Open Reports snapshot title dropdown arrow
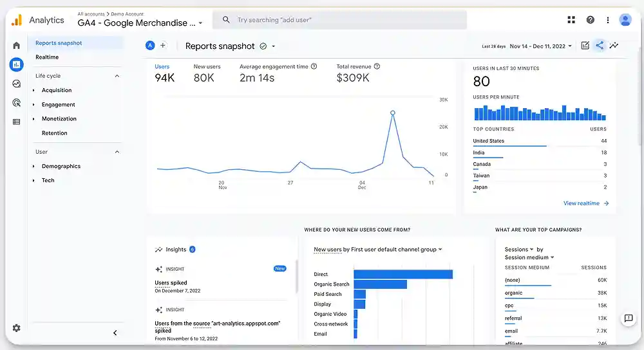 [274, 46]
